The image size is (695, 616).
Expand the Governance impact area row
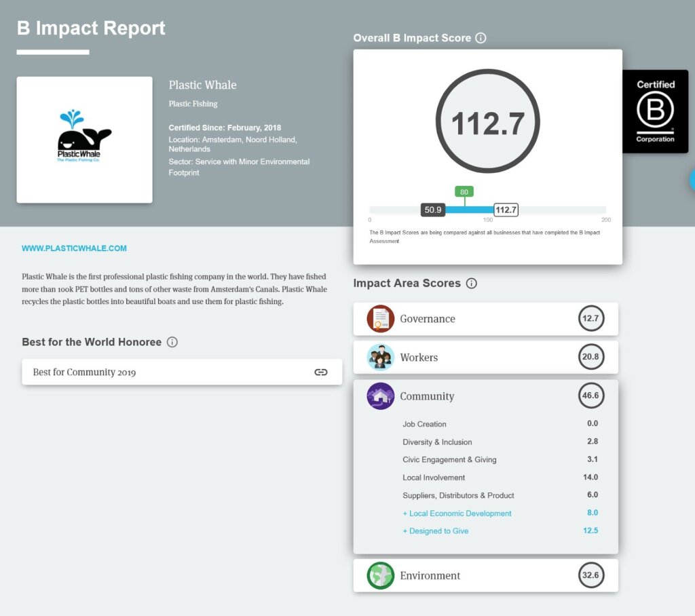[x=486, y=319]
